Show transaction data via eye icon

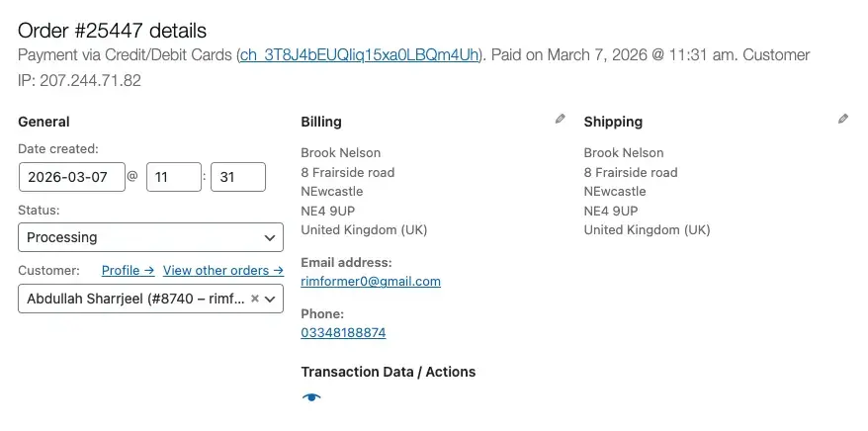click(311, 397)
